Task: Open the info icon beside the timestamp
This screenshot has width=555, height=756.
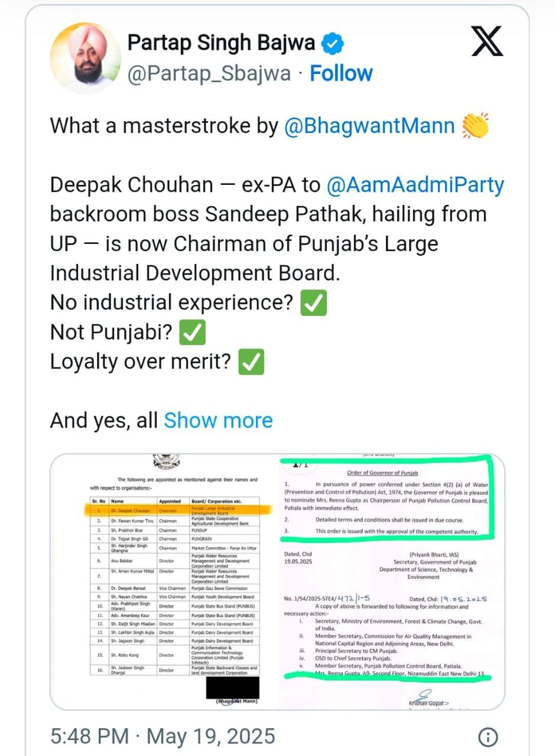Action: pos(488,737)
